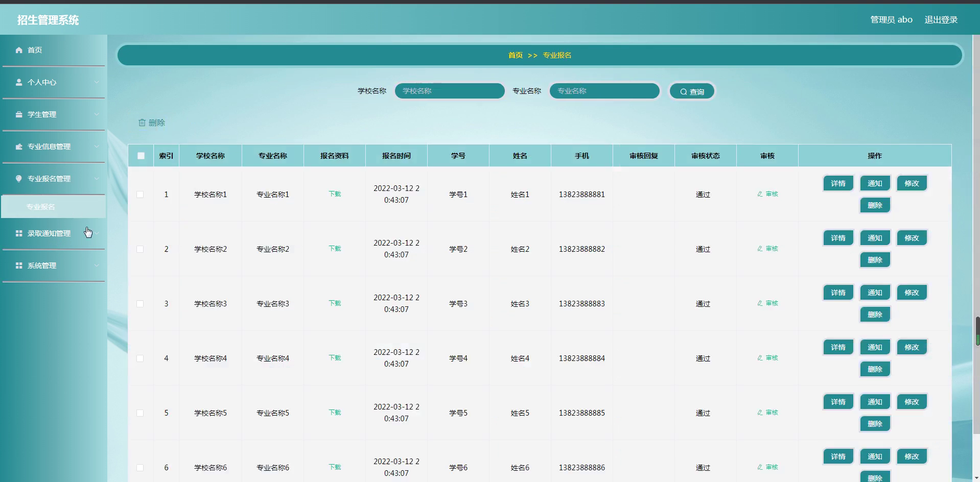Click the 审核 edit icon for row 6

[760, 467]
